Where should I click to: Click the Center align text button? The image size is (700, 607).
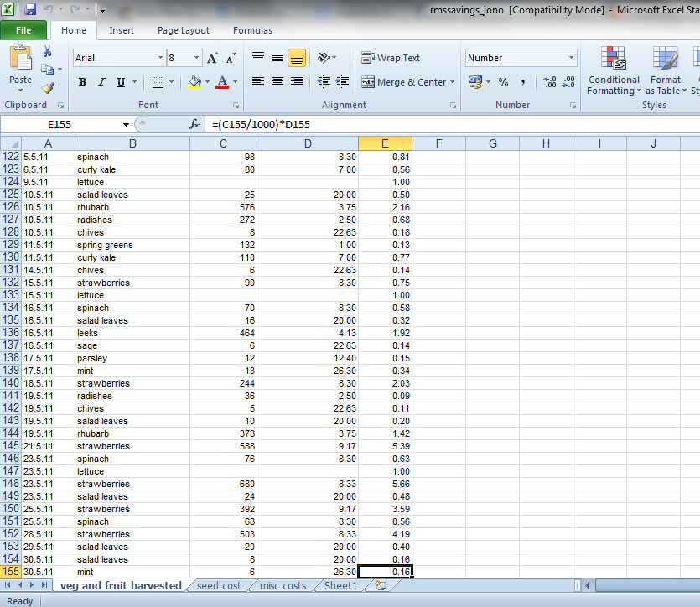click(x=277, y=82)
